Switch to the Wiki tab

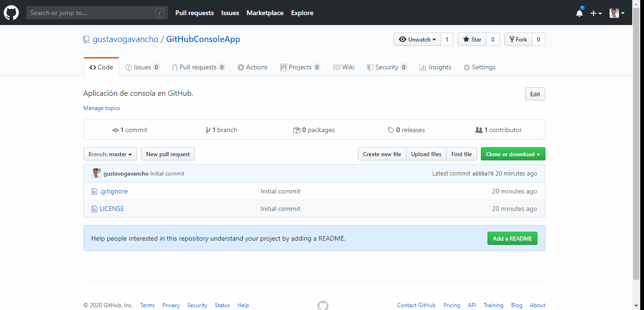344,67
